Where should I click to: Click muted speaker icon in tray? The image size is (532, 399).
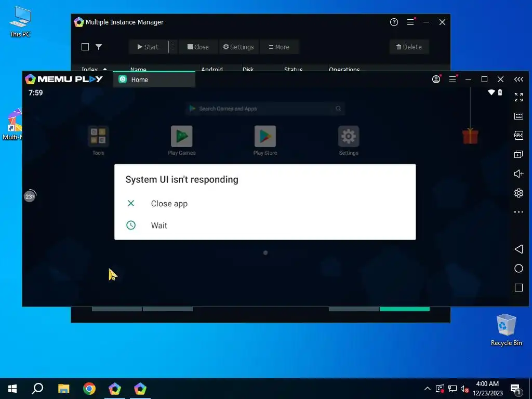click(x=464, y=389)
